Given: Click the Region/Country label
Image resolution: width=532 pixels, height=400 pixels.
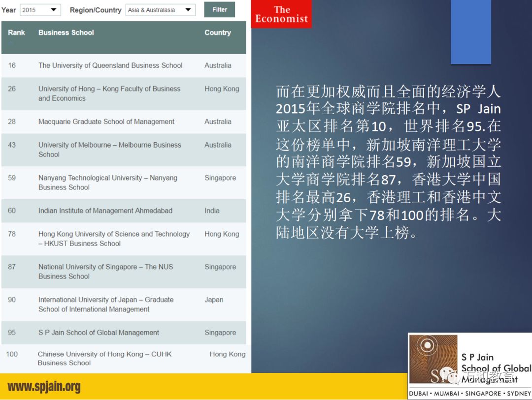Looking at the screenshot, I should click(x=96, y=10).
